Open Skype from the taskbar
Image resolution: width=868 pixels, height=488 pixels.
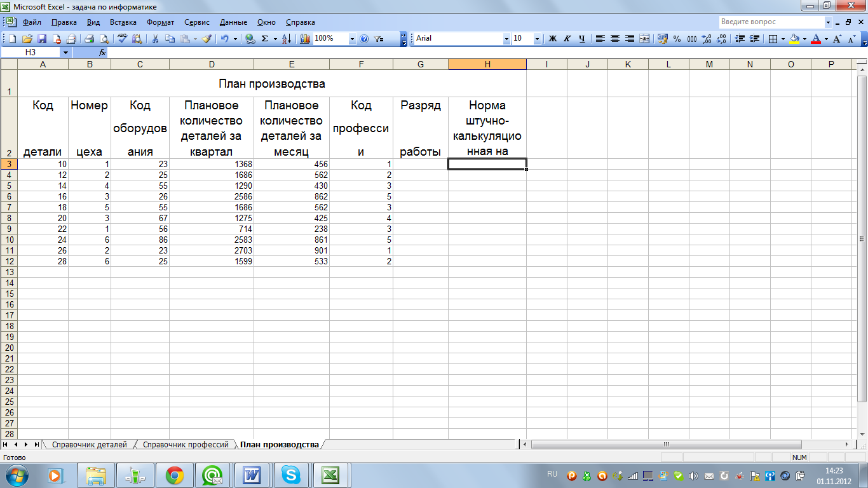click(x=292, y=475)
